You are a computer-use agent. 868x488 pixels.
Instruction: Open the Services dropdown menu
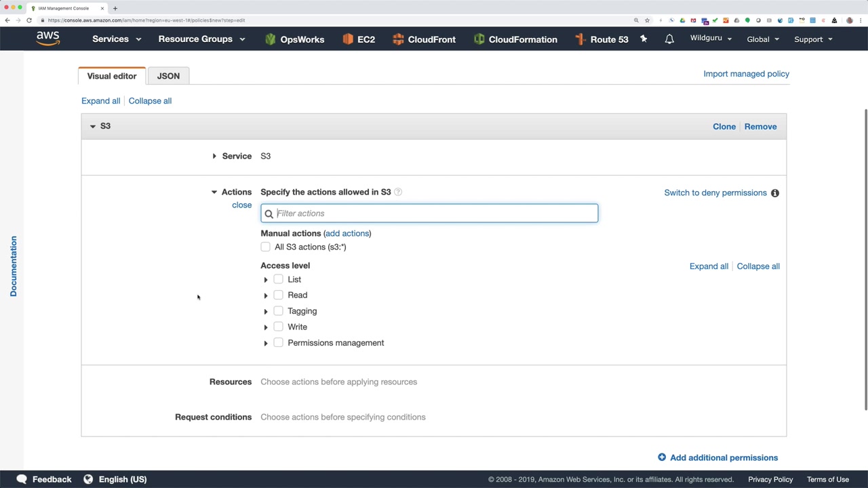point(117,39)
